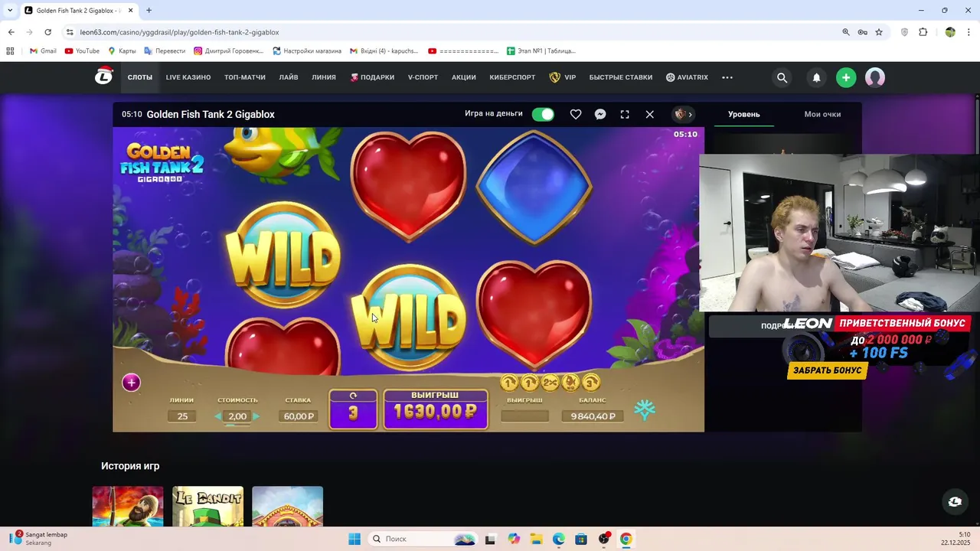Open notifications bell icon

pyautogui.click(x=816, y=77)
